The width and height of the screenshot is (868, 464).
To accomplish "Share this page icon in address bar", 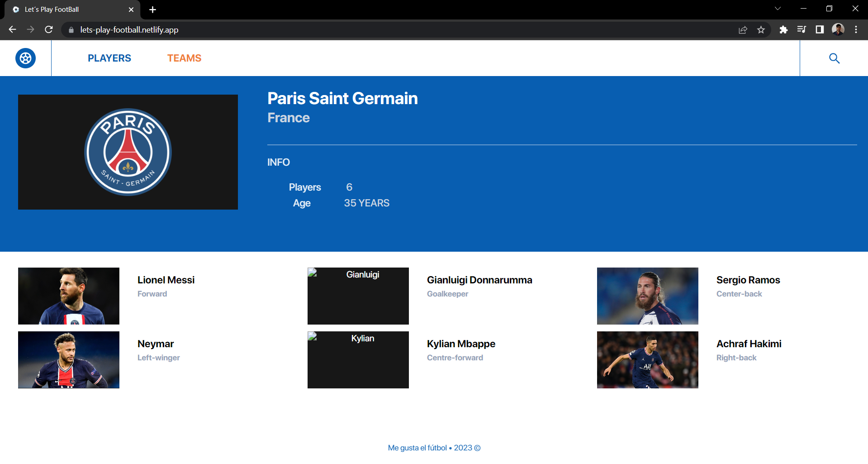I will tap(743, 30).
